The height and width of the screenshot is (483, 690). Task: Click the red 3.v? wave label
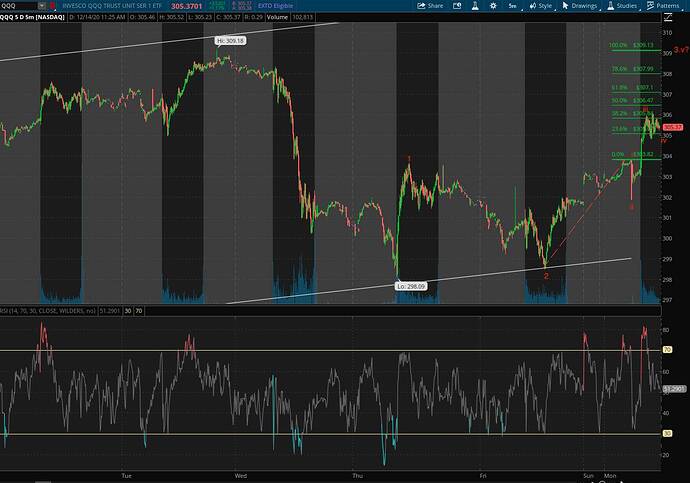(681, 50)
